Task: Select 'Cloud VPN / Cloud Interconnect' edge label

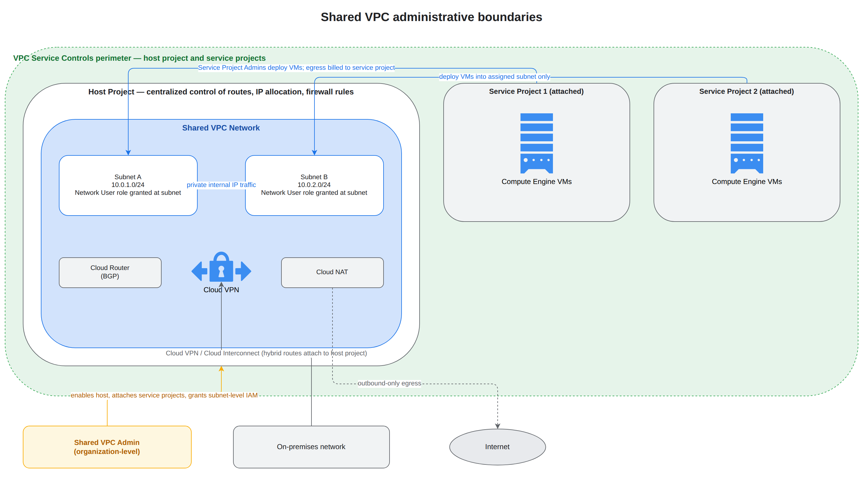Action: [266, 353]
